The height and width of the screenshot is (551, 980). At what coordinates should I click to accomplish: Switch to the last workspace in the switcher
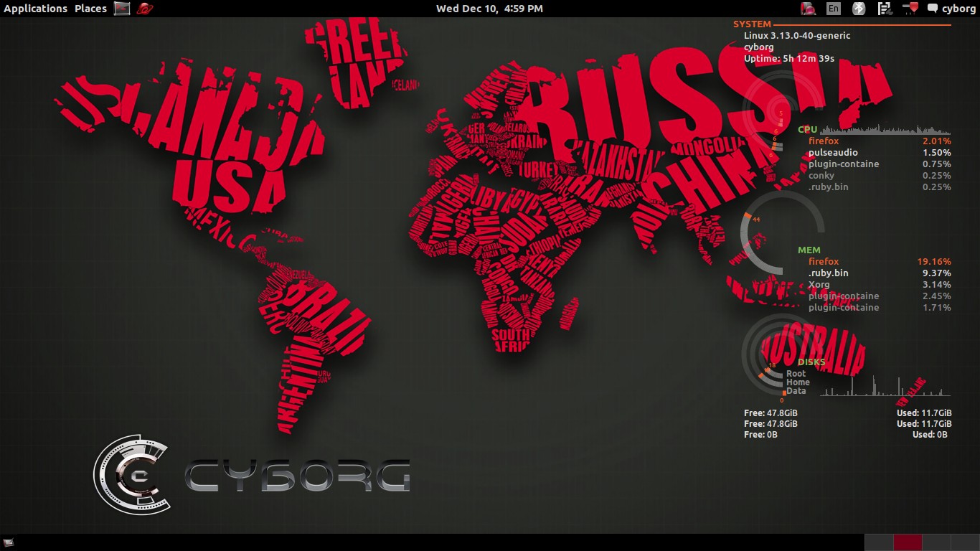965,542
